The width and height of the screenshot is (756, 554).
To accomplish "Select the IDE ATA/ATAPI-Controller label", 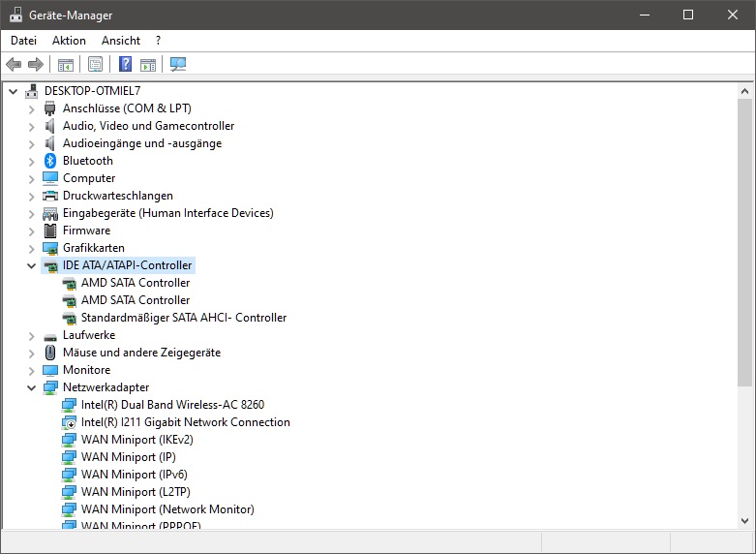I will click(x=127, y=265).
